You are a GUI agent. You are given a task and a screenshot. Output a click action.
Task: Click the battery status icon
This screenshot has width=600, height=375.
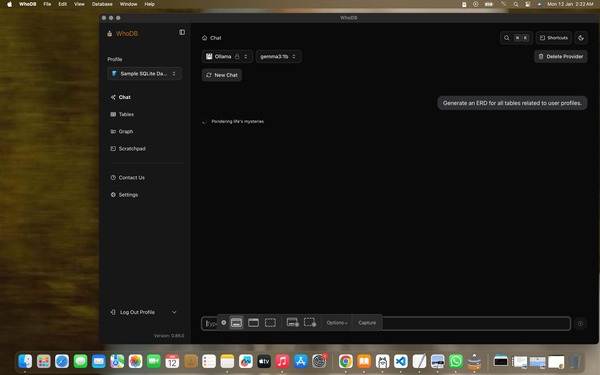[489, 4]
